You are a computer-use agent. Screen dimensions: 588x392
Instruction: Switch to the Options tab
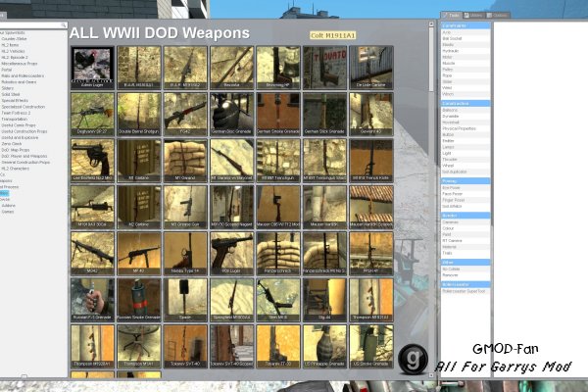tap(497, 16)
